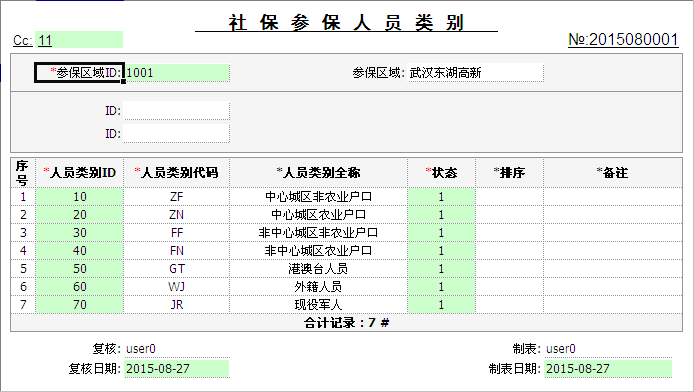Select the ID cell with value 30
The width and height of the screenshot is (694, 392).
(x=80, y=233)
